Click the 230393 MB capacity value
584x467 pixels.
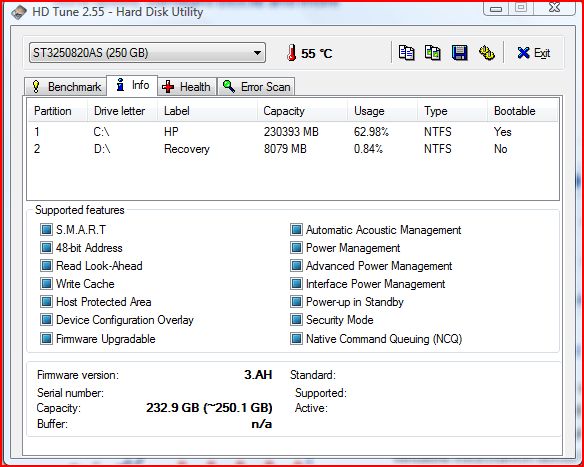pyautogui.click(x=291, y=132)
